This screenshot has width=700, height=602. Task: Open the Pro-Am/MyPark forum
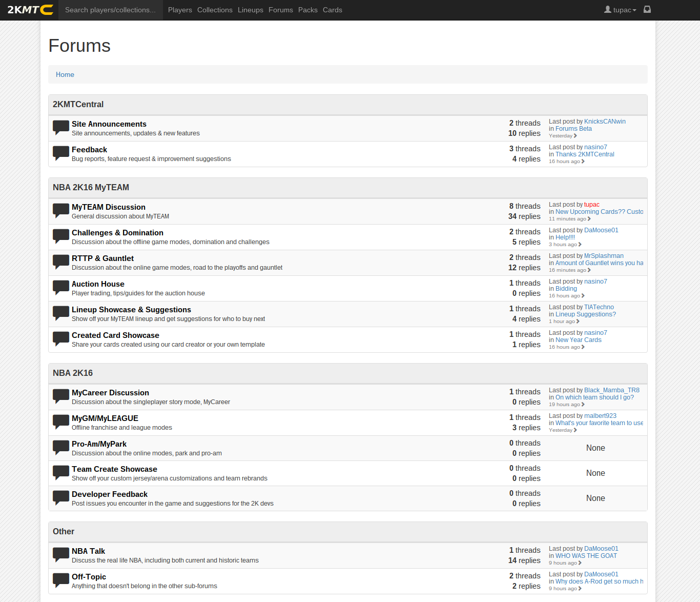pos(99,444)
